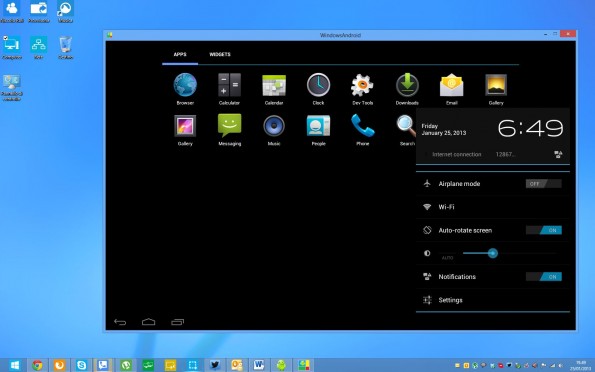Tap the Android back navigation button
This screenshot has height=372, width=595.
[x=120, y=322]
